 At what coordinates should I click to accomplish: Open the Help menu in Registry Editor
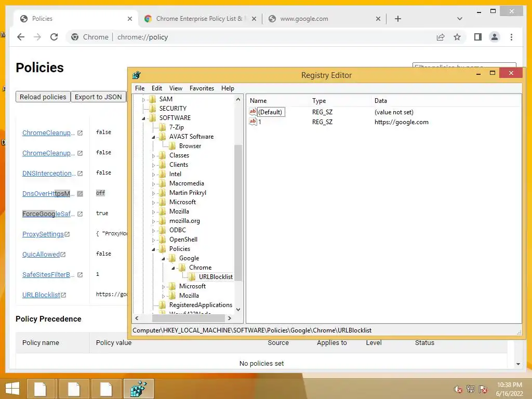(228, 88)
